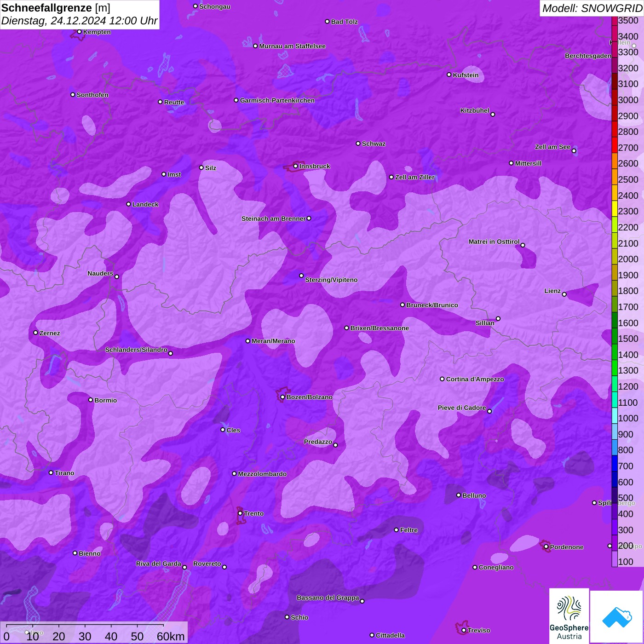The height and width of the screenshot is (644, 644).
Task: Click the 'Rovereto' label
Action: point(207,563)
